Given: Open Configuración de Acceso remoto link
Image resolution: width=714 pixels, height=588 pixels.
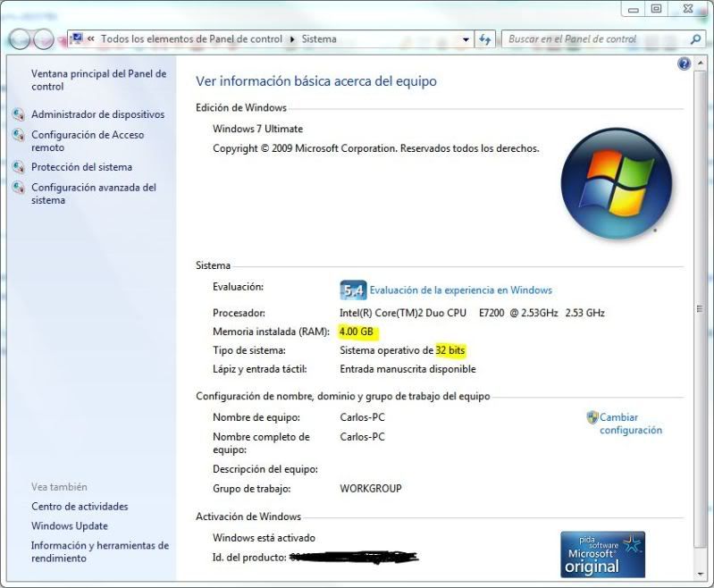Looking at the screenshot, I should tap(88, 141).
